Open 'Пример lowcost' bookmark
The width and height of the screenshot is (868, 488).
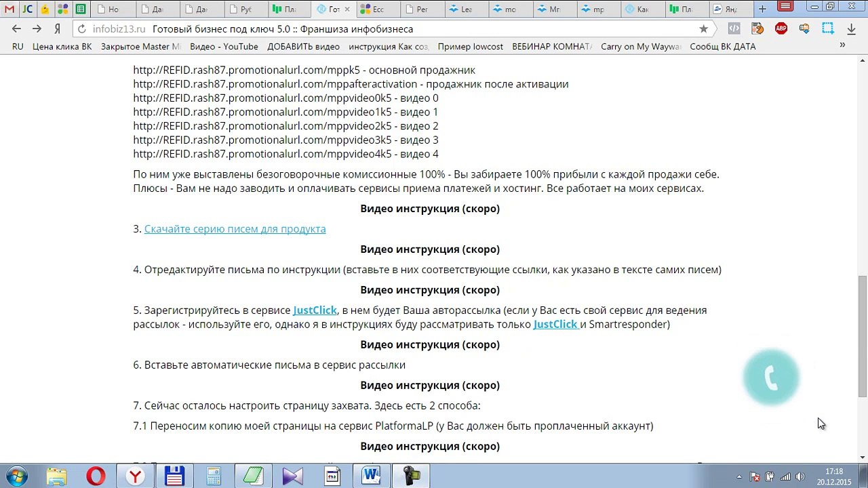pyautogui.click(x=470, y=47)
